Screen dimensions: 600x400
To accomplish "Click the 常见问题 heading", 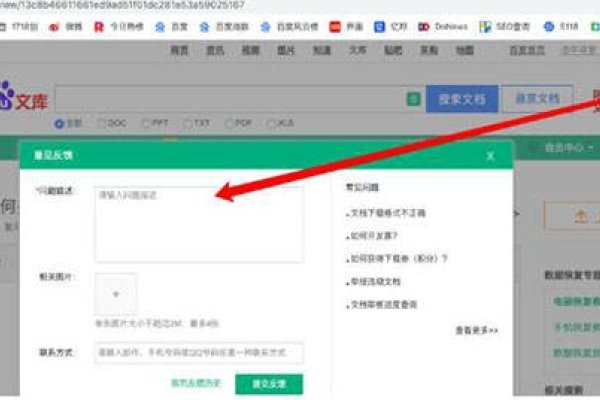I will (362, 187).
